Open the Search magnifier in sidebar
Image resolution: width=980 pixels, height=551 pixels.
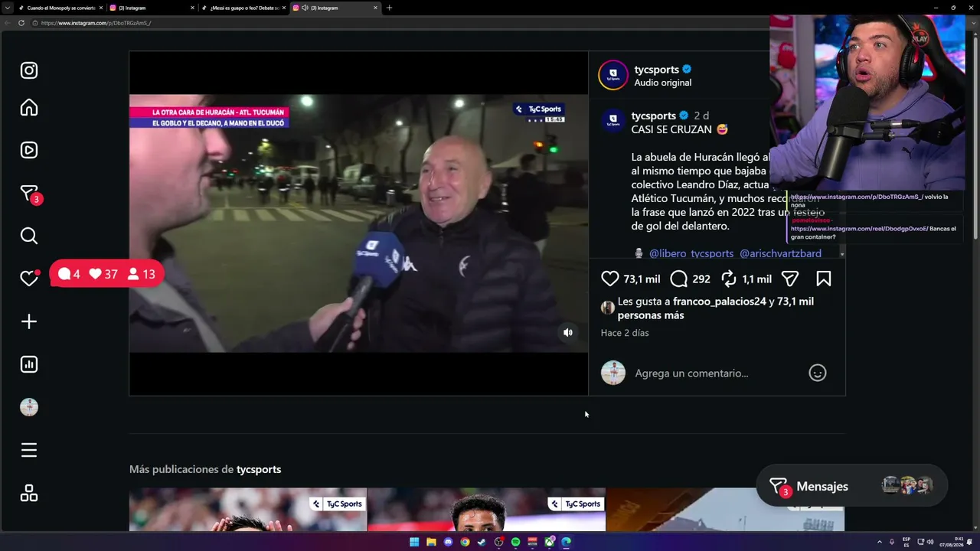pyautogui.click(x=29, y=236)
